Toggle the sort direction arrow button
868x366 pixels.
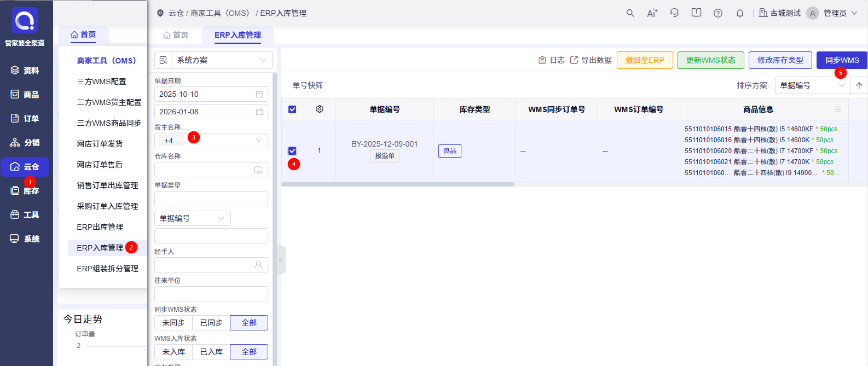[859, 85]
